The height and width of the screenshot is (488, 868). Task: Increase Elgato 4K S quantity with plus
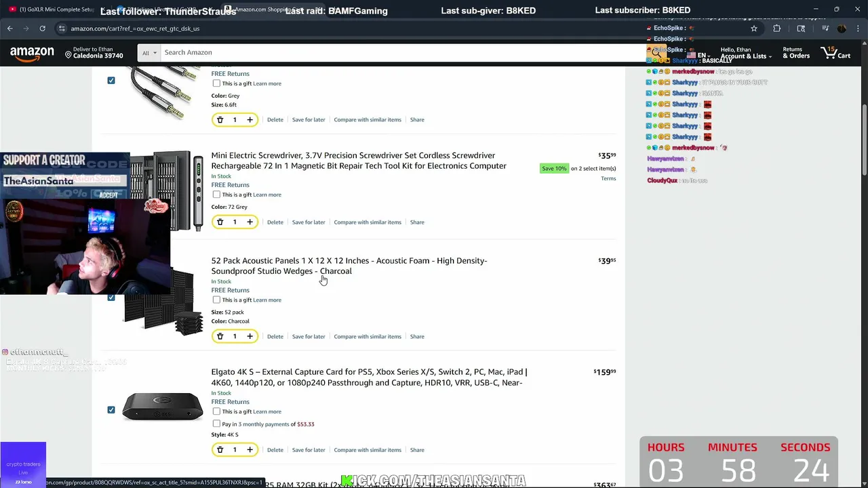tap(250, 450)
